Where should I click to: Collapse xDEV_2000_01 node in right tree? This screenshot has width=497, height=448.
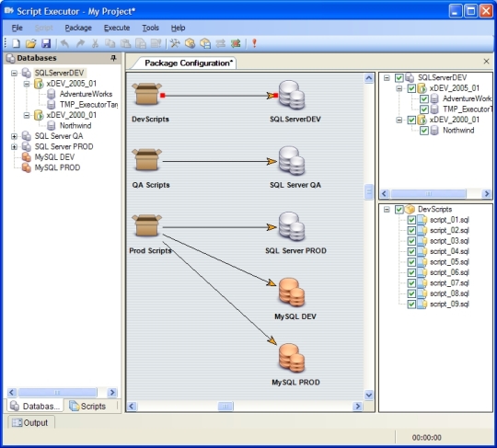399,120
